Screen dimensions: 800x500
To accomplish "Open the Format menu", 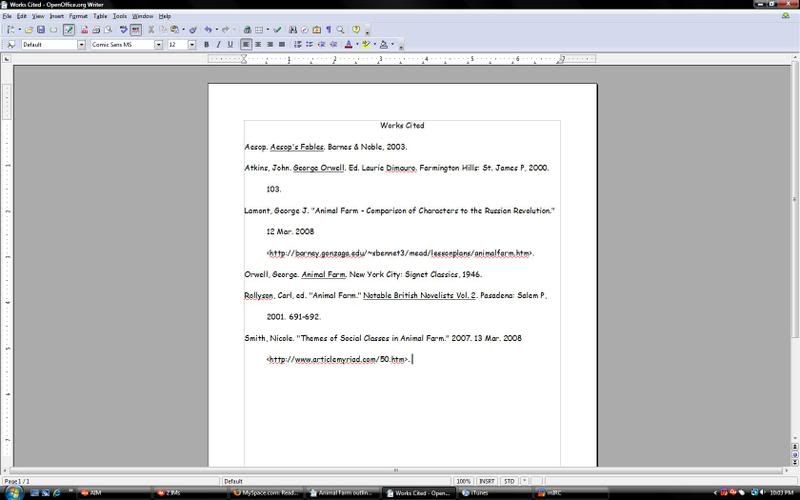I will (78, 16).
